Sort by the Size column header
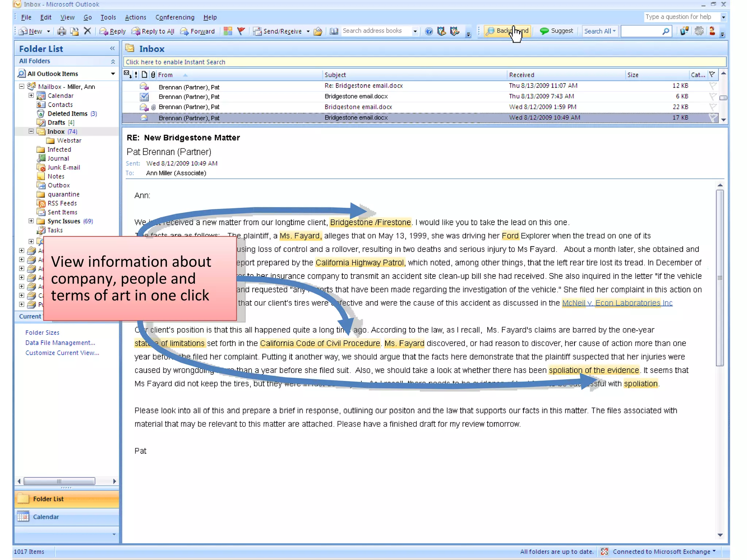 pos(657,75)
